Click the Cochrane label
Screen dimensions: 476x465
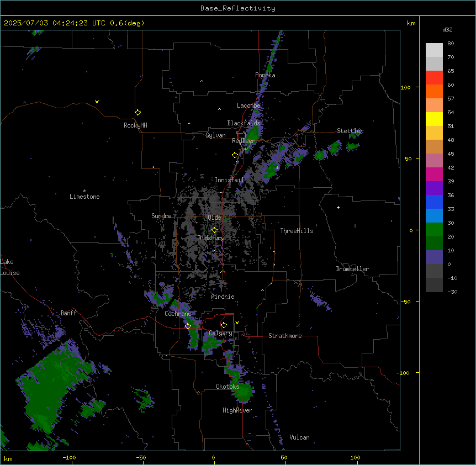(178, 314)
